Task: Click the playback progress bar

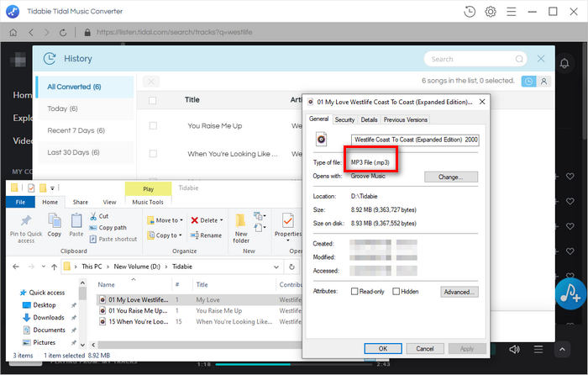Action: (294, 364)
